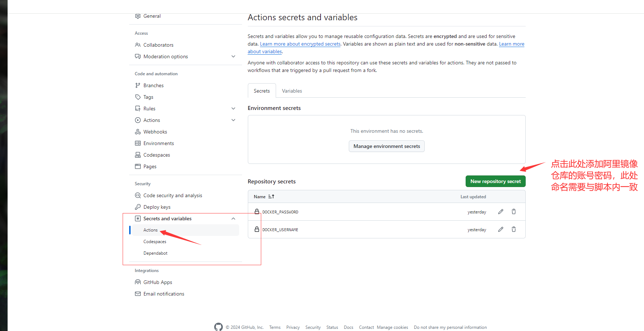Delete DOCKER_PASSWORD secret with trash icon
The width and height of the screenshot is (644, 331).
(514, 212)
